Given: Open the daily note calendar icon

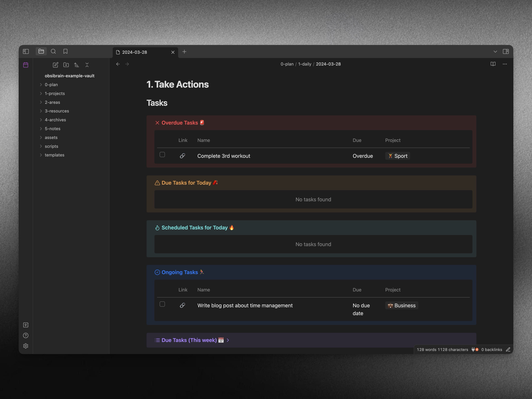Looking at the screenshot, I should point(26,65).
